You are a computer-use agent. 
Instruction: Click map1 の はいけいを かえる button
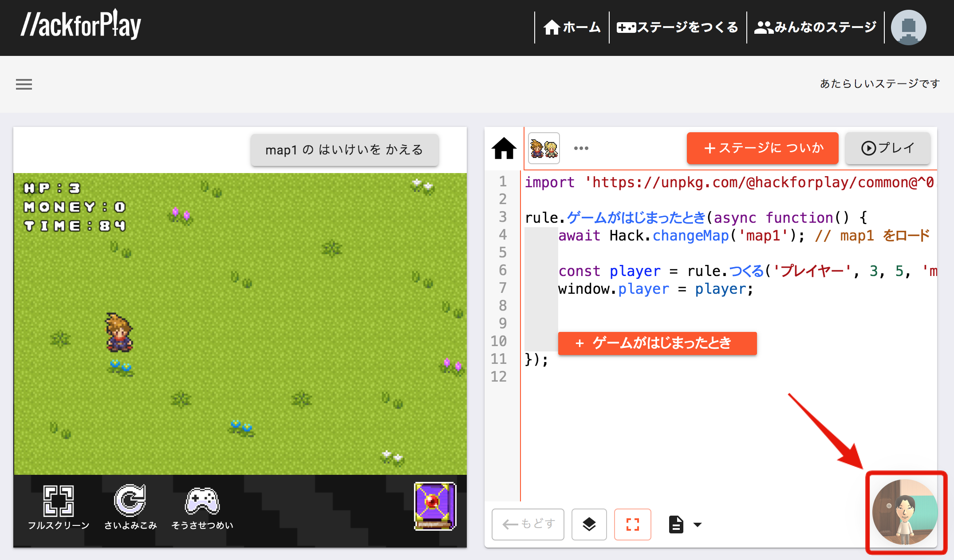[x=344, y=150]
